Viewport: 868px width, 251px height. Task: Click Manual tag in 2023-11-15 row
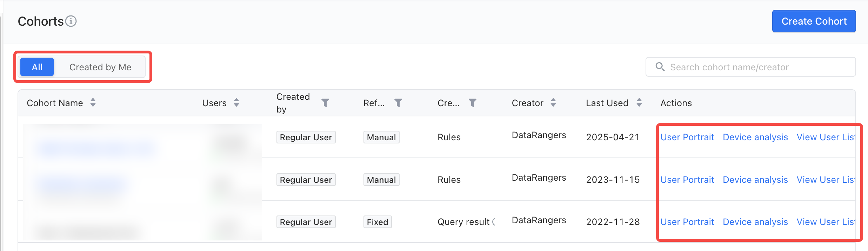pyautogui.click(x=381, y=180)
